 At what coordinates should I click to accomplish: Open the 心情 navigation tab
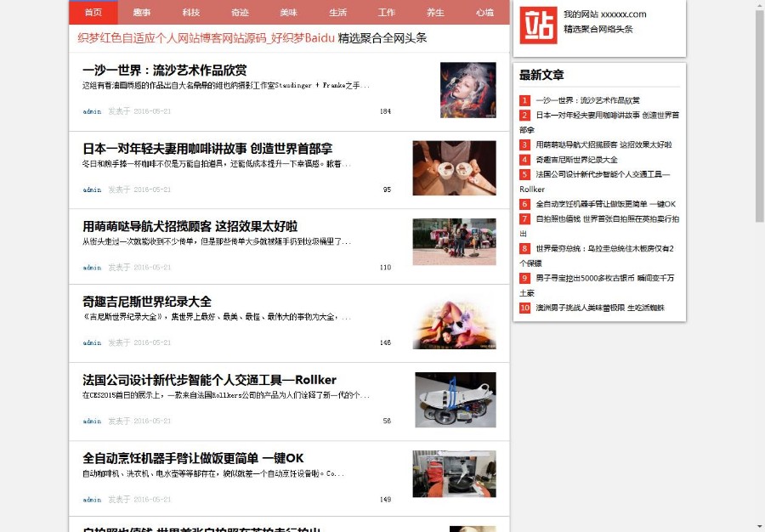(485, 12)
